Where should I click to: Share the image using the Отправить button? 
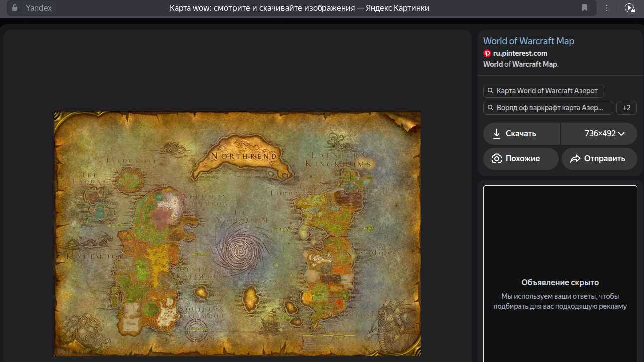(599, 158)
